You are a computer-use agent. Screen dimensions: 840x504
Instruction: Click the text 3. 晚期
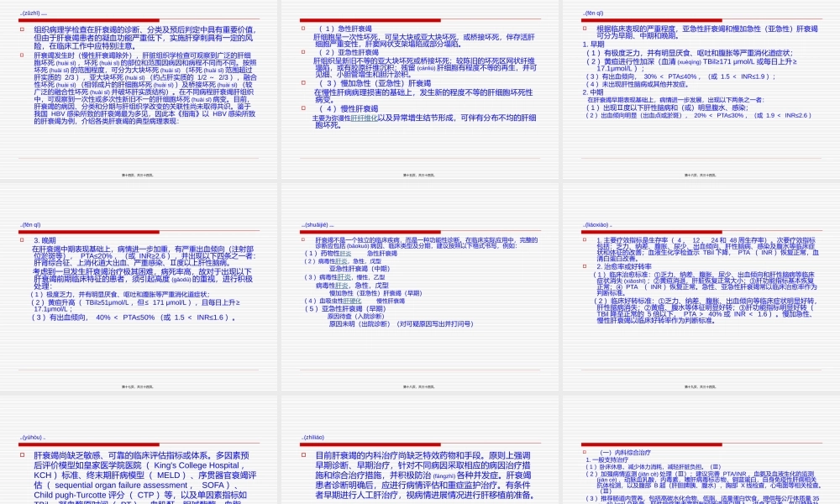45,240
